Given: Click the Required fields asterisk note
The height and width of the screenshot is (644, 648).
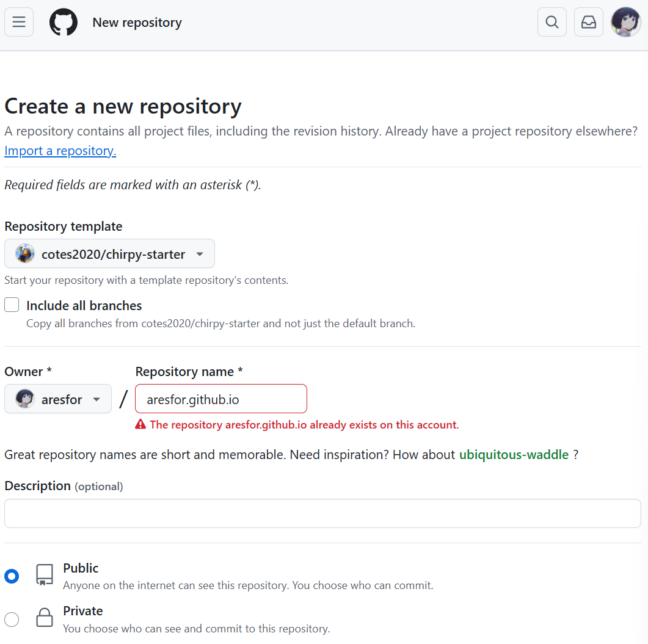Looking at the screenshot, I should point(133,184).
